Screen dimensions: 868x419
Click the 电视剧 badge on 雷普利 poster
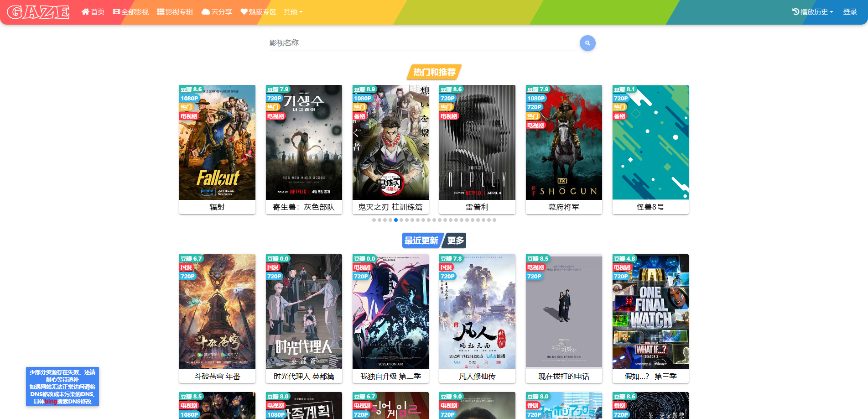449,116
